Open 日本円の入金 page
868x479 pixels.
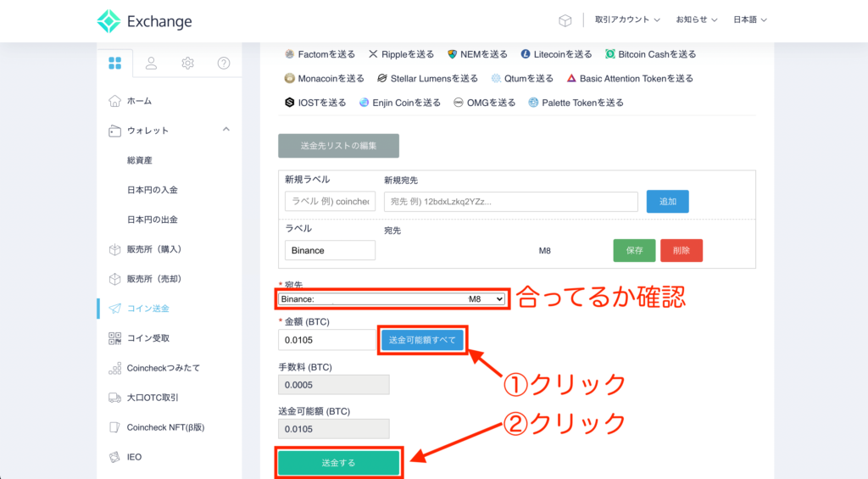(153, 190)
